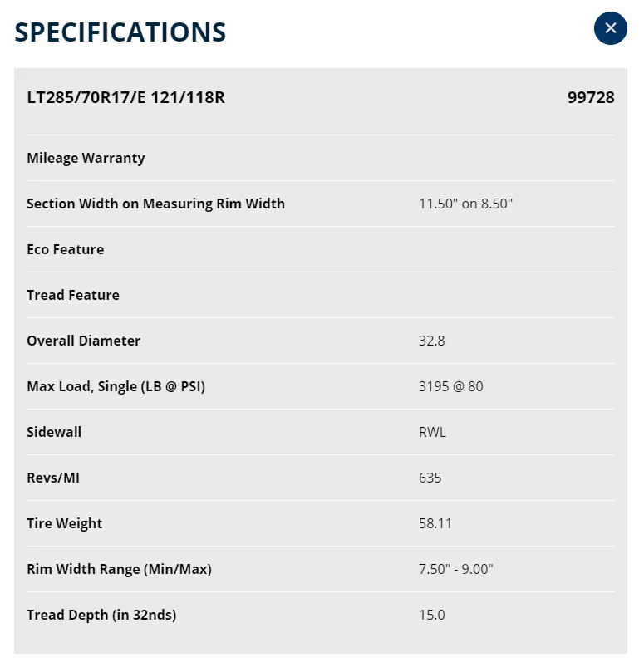The image size is (639, 672).
Task: Select the value 11.50" on 8.50"
Action: [465, 204]
